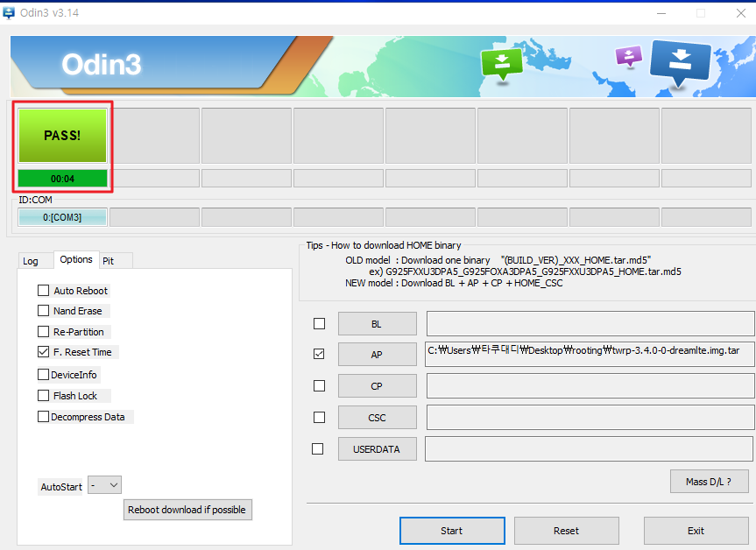Image resolution: width=756 pixels, height=550 pixels.
Task: Click the CSC file path field
Action: pyautogui.click(x=590, y=417)
